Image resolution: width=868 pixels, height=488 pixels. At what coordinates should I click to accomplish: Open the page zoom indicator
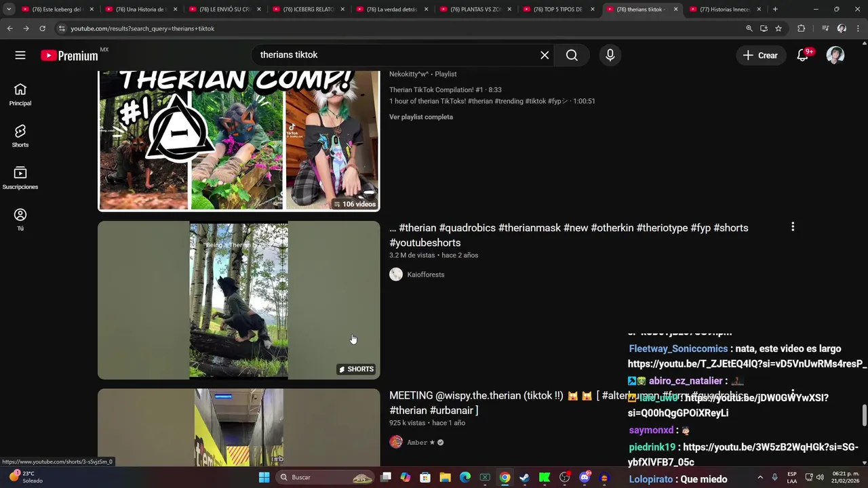pyautogui.click(x=749, y=28)
